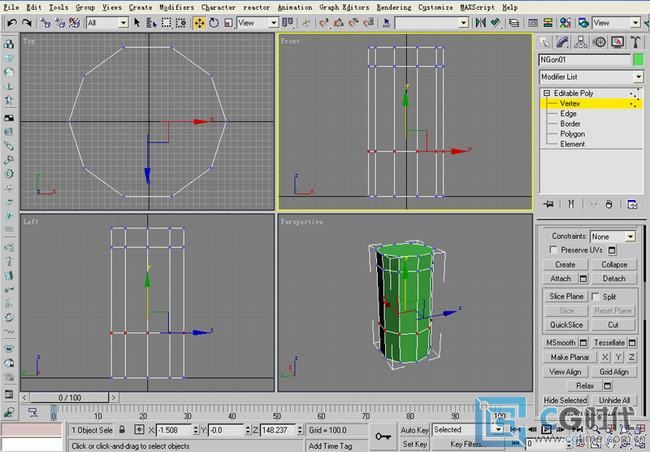Screen dimensions: 650x452
Task: Click Configure Modifier Sets icon
Action: click(632, 204)
